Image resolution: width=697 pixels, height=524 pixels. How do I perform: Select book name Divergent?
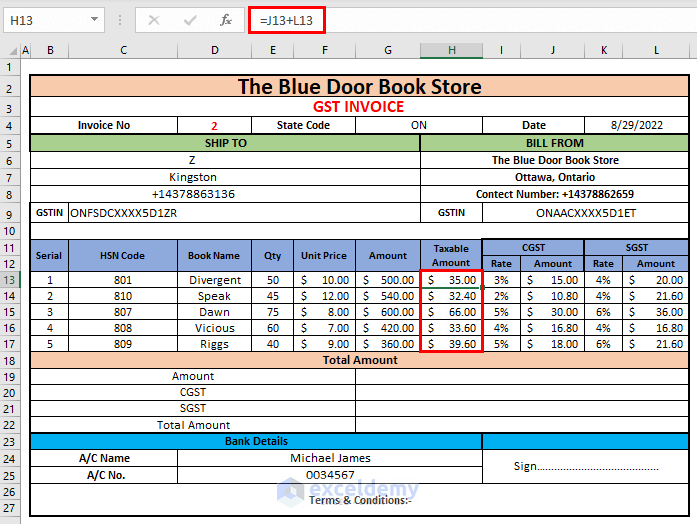(x=214, y=280)
